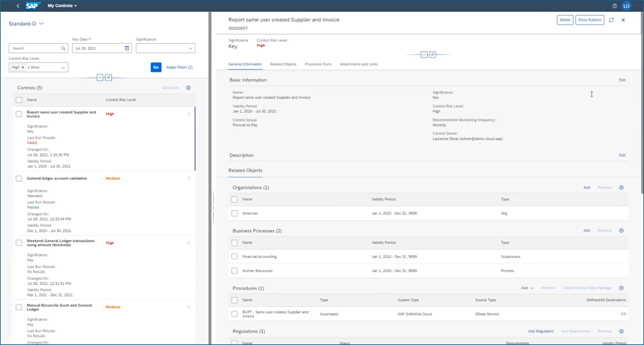Open Regulations table settings gear
Screen dimensions: 644x345
tap(621, 332)
